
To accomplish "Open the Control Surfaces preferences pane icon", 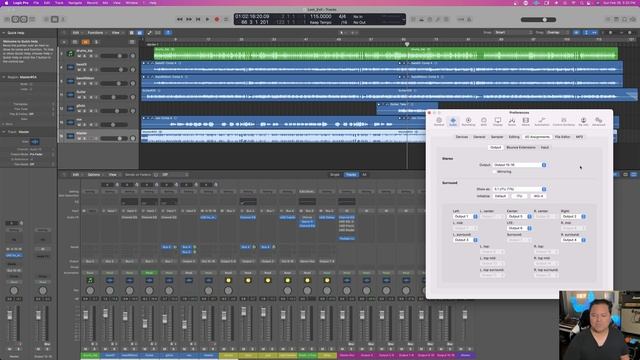I will [x=564, y=121].
